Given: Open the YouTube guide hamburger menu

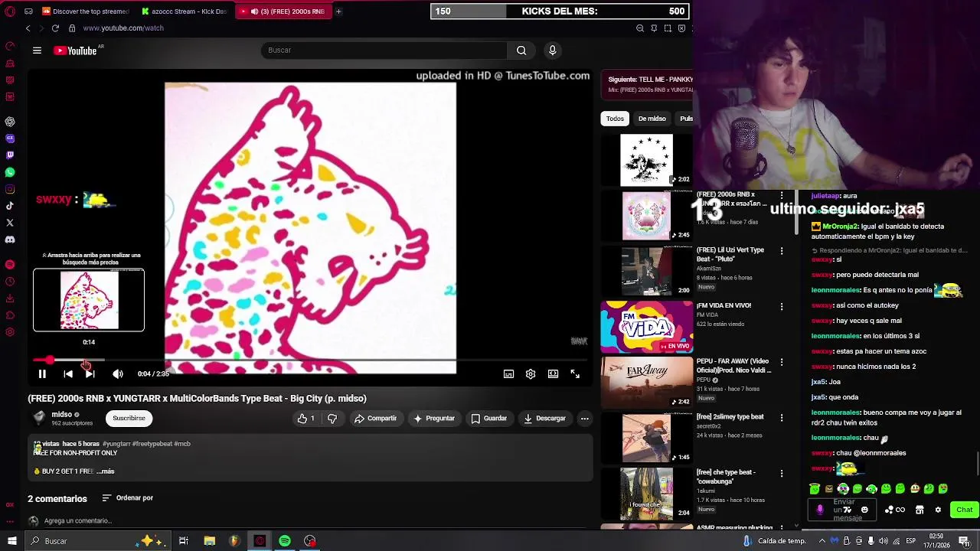Looking at the screenshot, I should pos(37,51).
